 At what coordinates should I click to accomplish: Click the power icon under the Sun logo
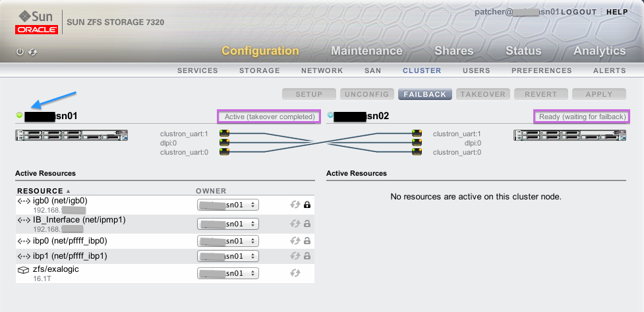pyautogui.click(x=20, y=52)
